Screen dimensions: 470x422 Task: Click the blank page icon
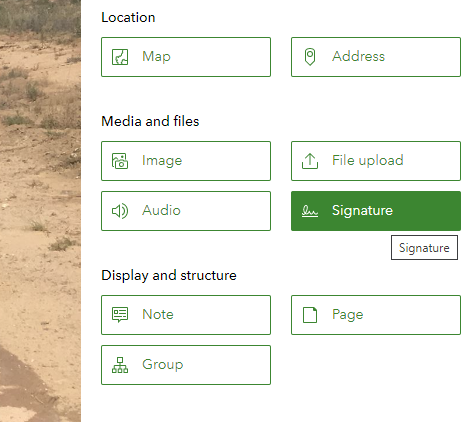pyautogui.click(x=310, y=315)
